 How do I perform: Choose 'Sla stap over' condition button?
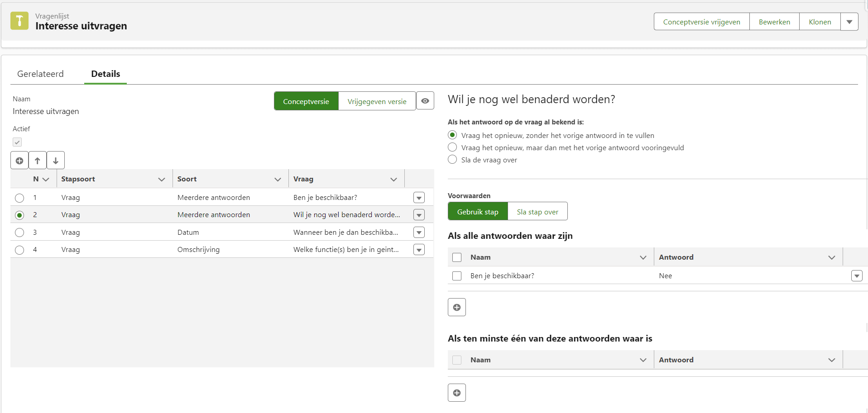click(x=537, y=212)
